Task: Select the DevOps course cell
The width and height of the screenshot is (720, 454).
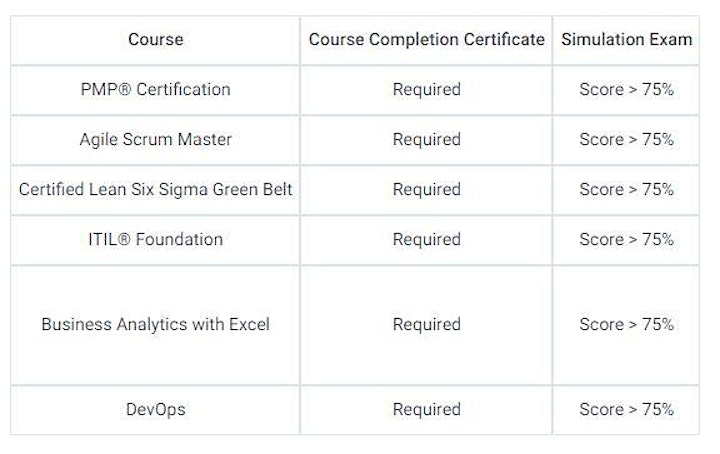Action: [155, 409]
